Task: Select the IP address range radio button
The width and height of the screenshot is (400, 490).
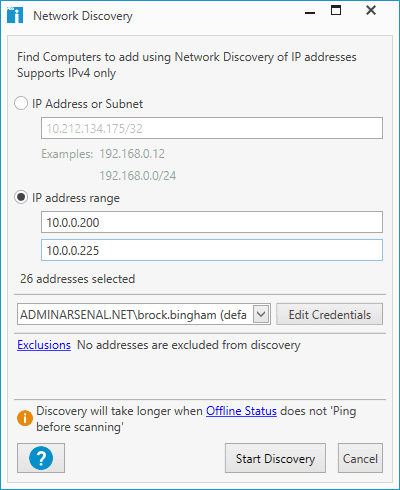Action: [21, 197]
